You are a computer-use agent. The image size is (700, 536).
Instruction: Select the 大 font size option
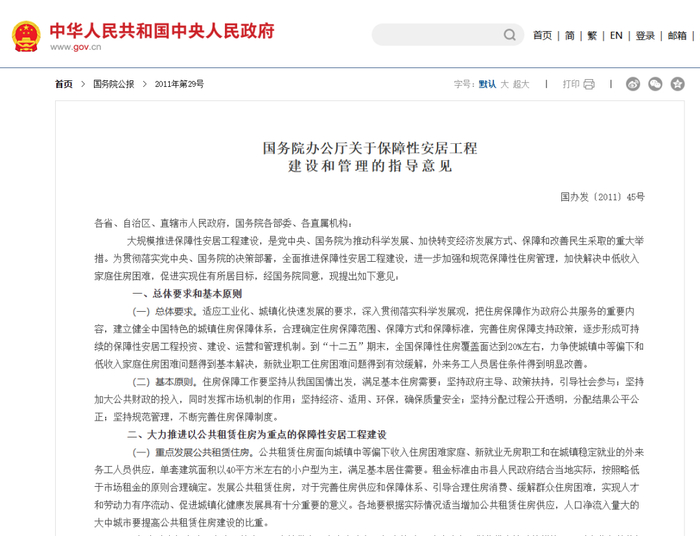504,84
